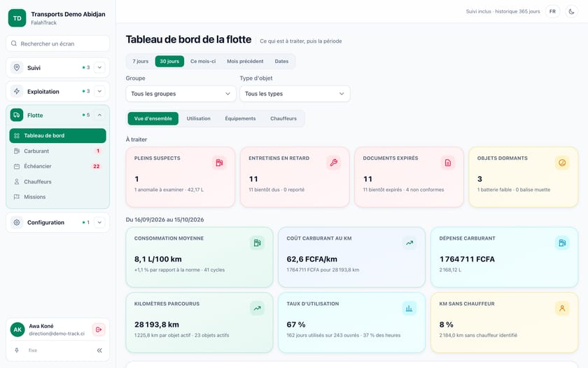Select the Ce mois-ci period
This screenshot has width=588, height=368.
coord(203,61)
